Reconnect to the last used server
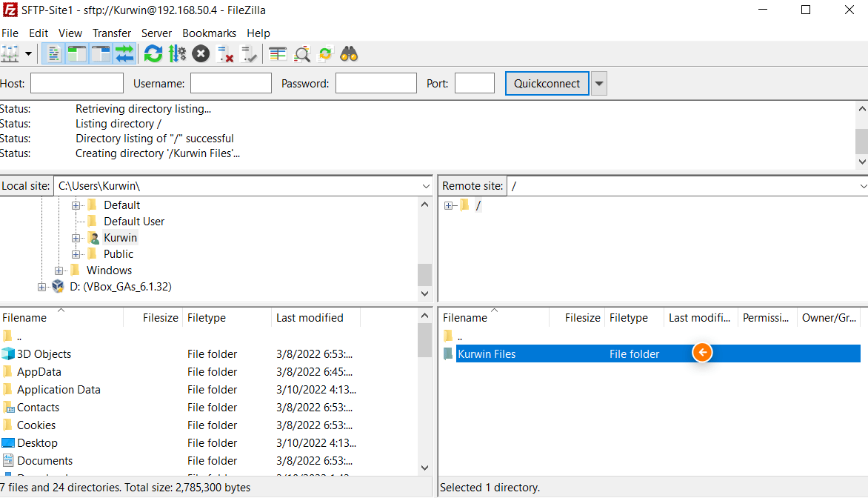Viewport: 868px width, 498px height. tap(249, 53)
